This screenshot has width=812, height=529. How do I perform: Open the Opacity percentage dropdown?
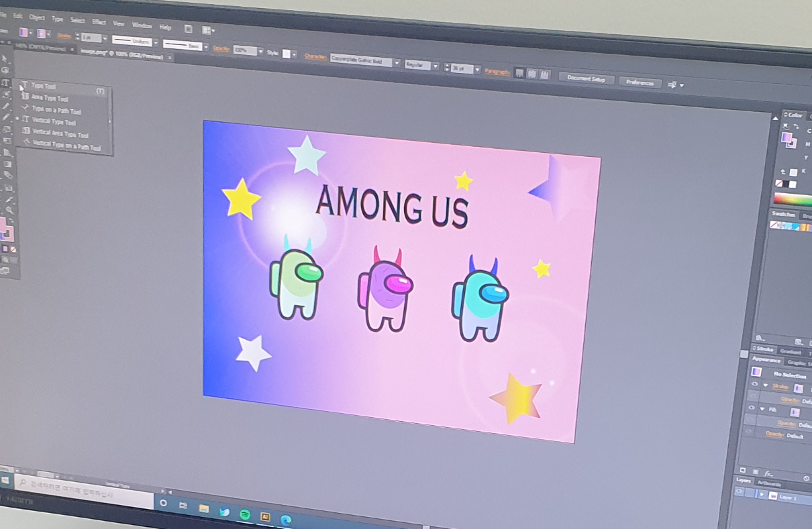260,51
